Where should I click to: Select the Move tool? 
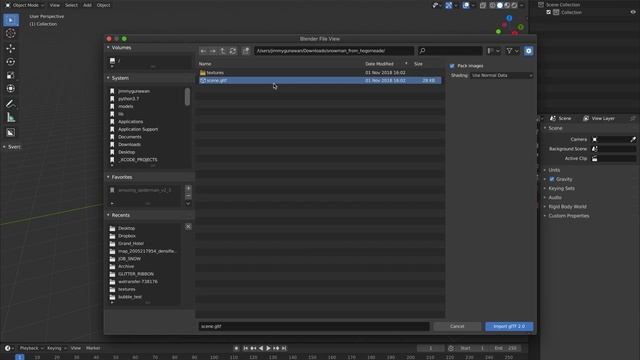click(11, 48)
